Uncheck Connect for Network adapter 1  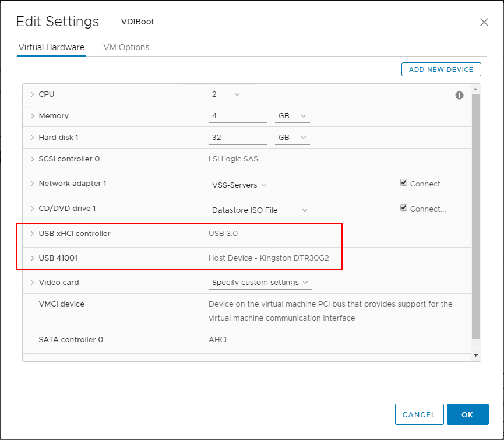(x=403, y=182)
